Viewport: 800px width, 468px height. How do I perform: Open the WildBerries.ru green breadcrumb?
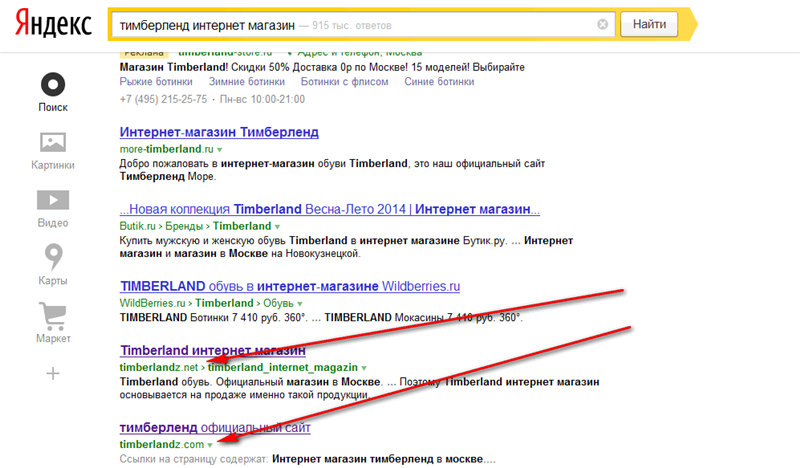point(152,303)
